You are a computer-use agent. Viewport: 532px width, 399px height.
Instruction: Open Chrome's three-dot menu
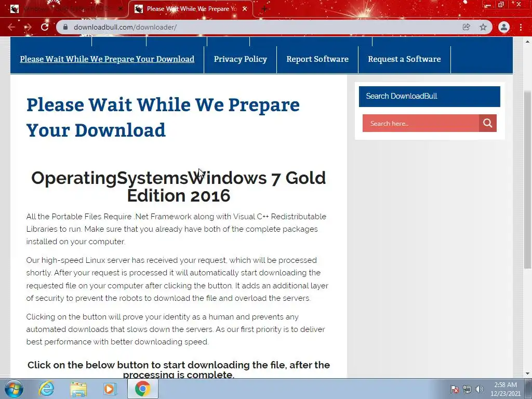(521, 27)
